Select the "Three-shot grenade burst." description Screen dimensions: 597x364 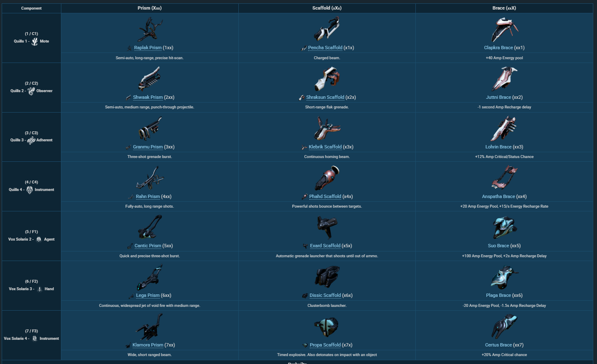click(x=149, y=157)
